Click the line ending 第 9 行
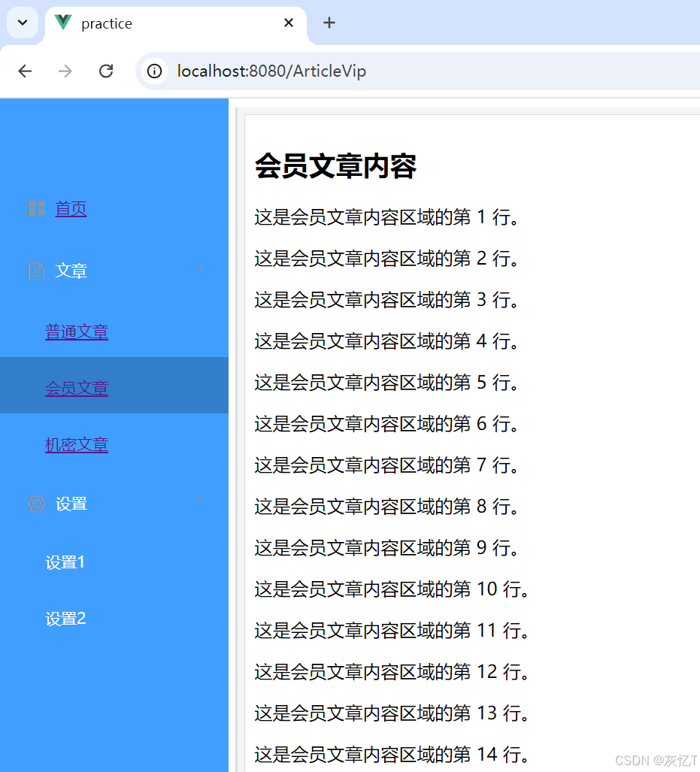 [386, 548]
